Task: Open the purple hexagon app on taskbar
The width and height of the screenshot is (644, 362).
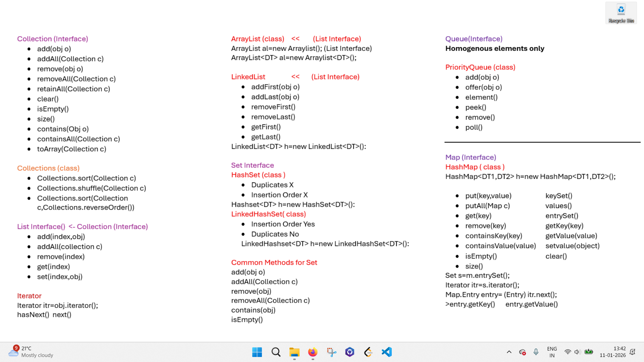Action: 350,352
